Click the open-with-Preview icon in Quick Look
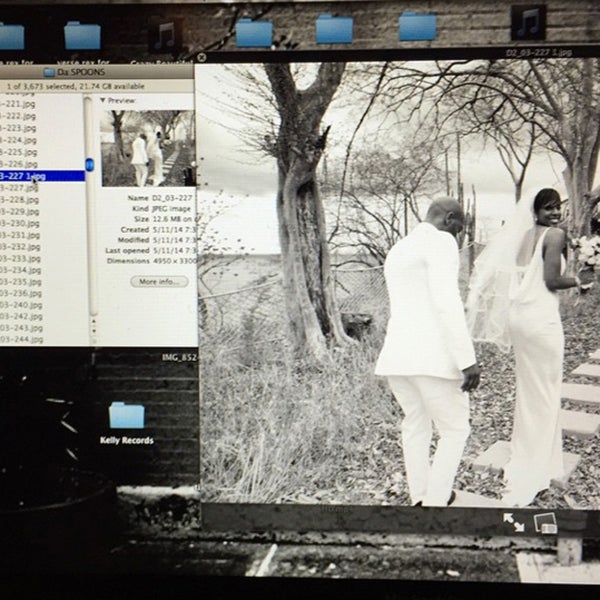 point(545,521)
